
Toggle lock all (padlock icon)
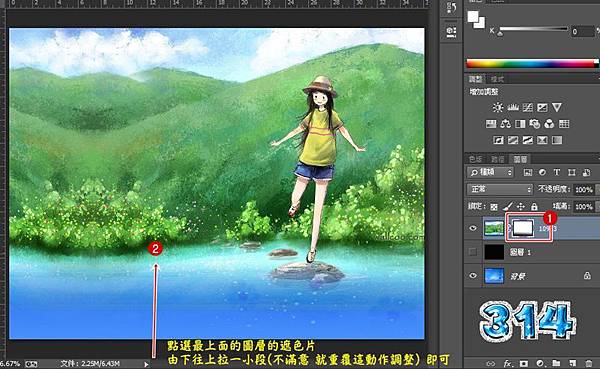[x=534, y=207]
